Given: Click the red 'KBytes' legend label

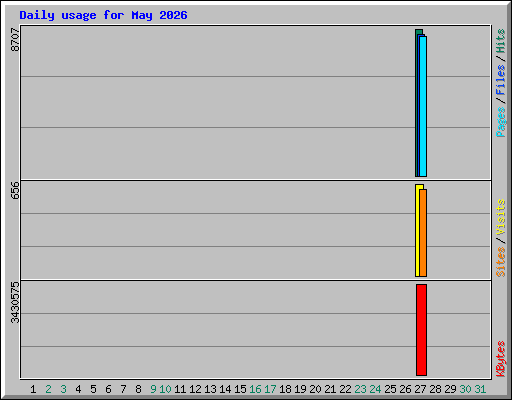Looking at the screenshot, I should [501, 359].
